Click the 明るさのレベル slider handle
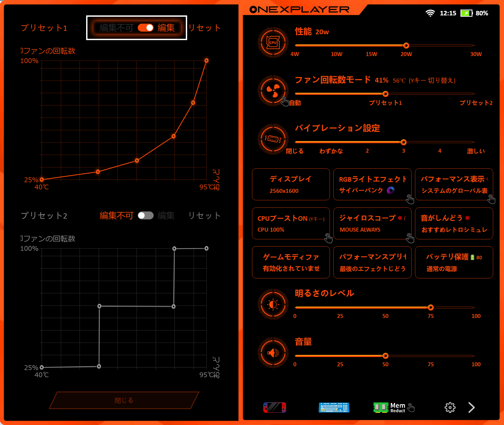Viewport: 504px width, 425px height. [x=431, y=308]
